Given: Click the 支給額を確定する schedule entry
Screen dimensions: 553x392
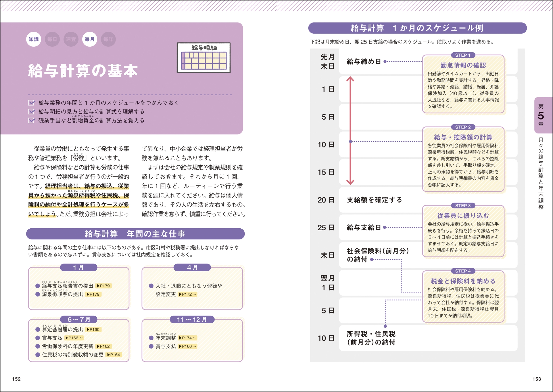Looking at the screenshot, I should click(374, 200).
